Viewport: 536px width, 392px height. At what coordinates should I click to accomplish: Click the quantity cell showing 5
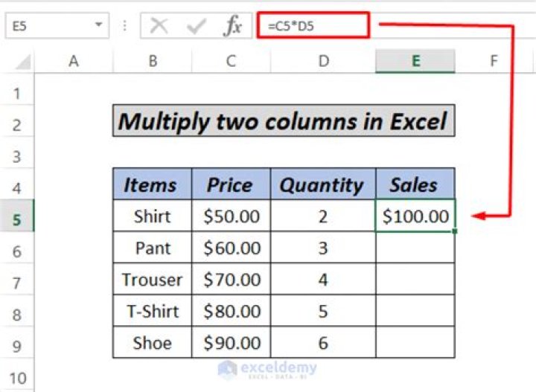click(323, 311)
